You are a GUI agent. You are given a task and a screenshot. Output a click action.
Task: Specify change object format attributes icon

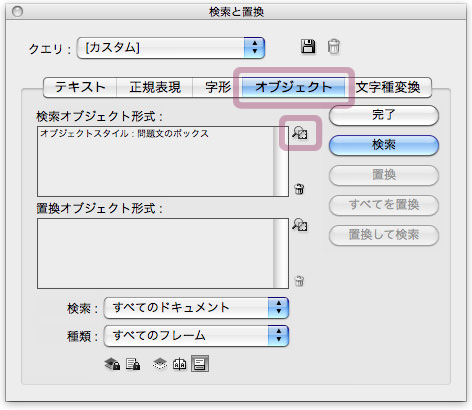pos(300,225)
